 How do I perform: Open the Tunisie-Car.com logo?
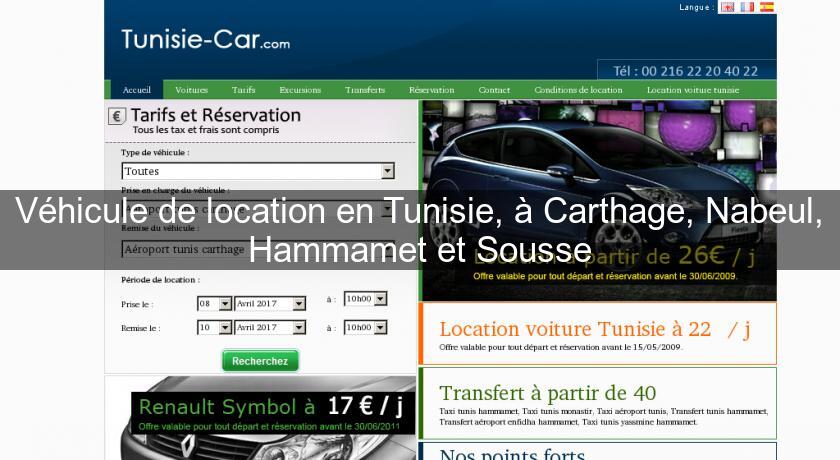(206, 40)
